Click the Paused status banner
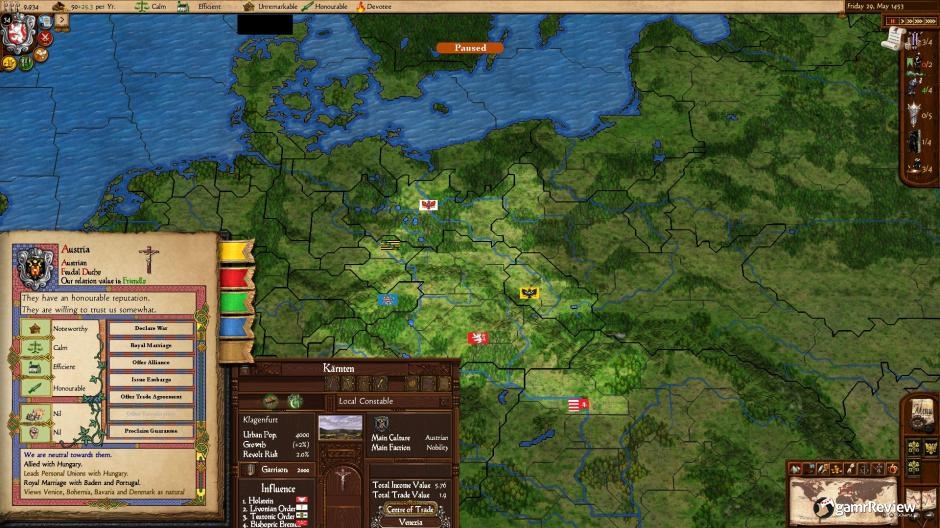The width and height of the screenshot is (940, 528). tap(470, 47)
